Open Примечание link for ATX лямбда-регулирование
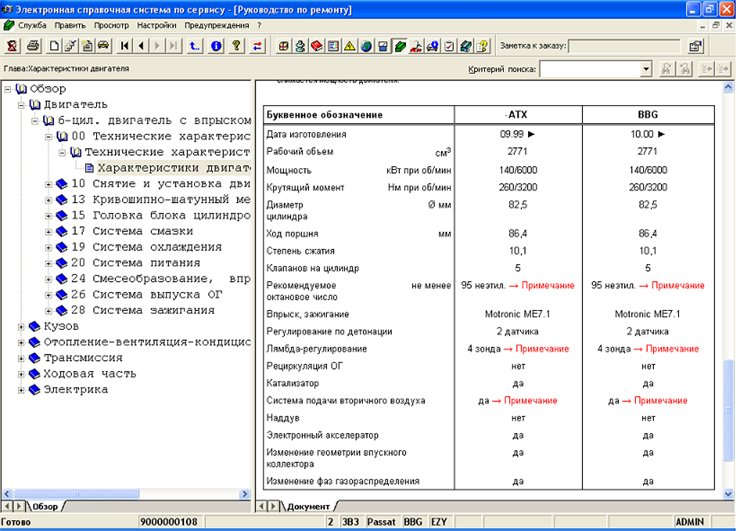 coord(542,348)
